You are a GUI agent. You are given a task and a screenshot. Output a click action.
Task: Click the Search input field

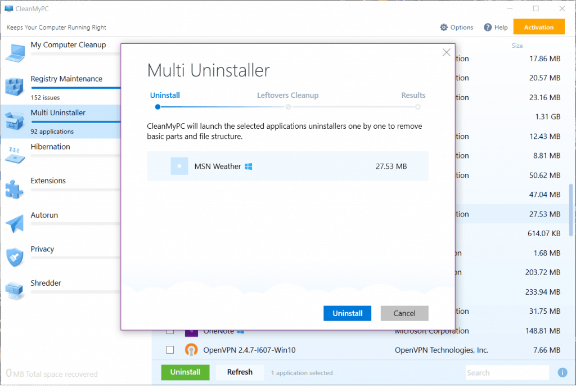coord(507,372)
